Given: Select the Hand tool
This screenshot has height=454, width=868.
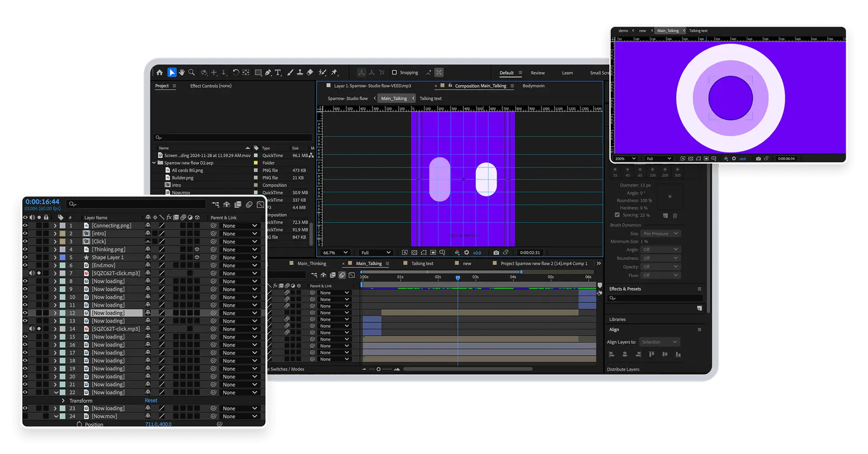Looking at the screenshot, I should tap(182, 73).
